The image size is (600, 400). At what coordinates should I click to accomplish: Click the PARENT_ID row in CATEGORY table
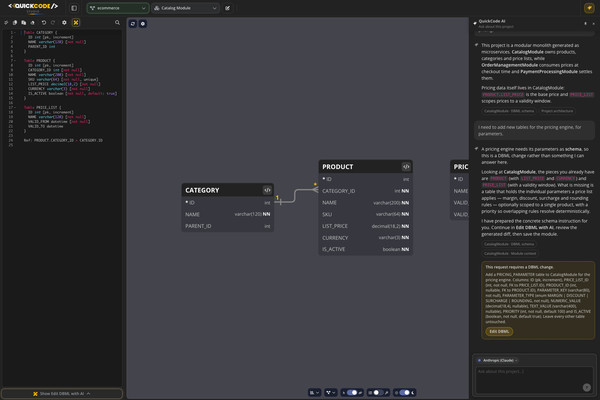(x=228, y=226)
